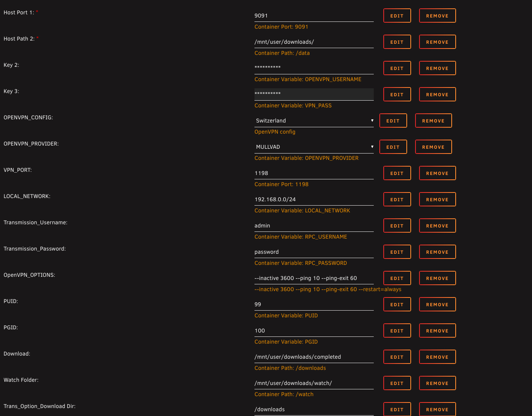532x416 pixels.
Task: Edit the Watch Folder path mapping
Action: pos(396,383)
